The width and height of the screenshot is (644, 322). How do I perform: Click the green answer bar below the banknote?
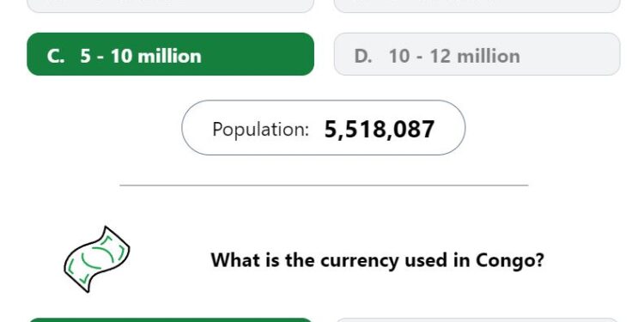[x=171, y=320]
